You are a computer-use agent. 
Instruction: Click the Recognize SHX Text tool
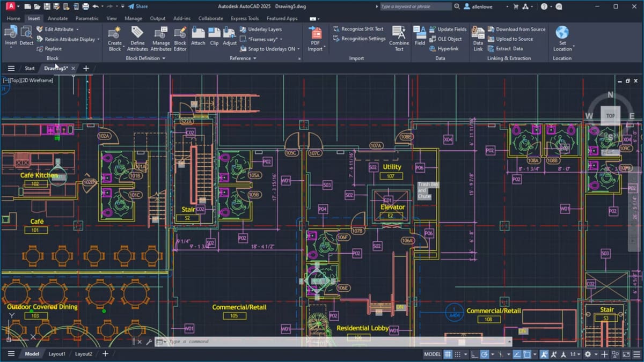click(359, 29)
